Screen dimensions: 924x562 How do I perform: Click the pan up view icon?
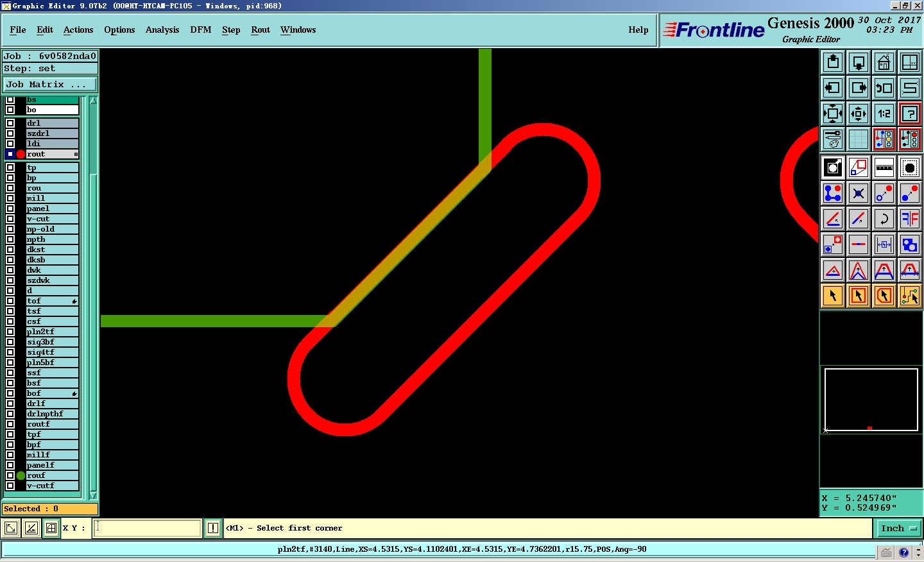pos(833,62)
